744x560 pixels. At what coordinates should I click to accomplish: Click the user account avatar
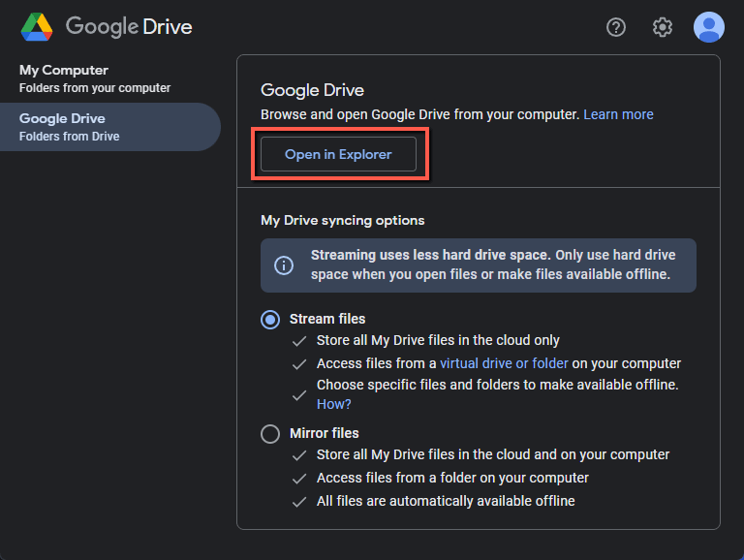[x=708, y=27]
